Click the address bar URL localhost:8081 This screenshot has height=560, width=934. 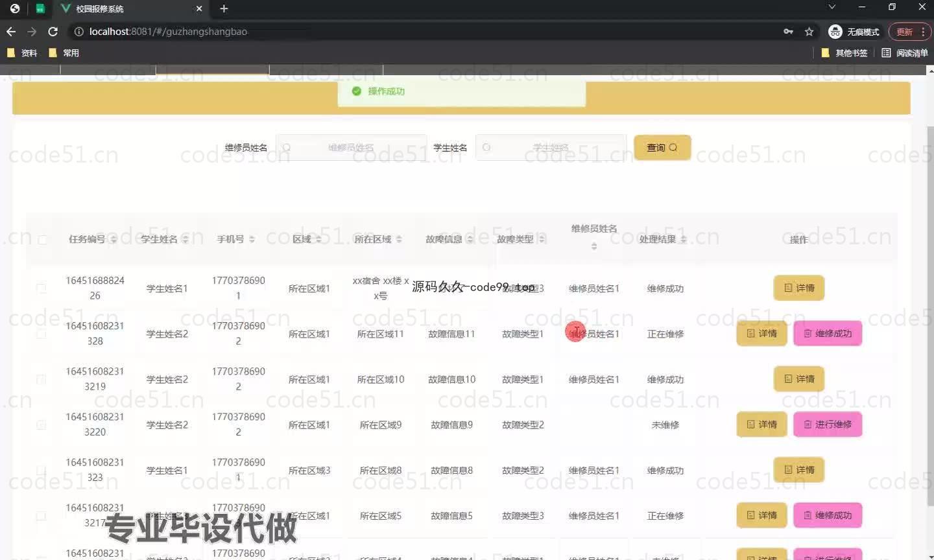coord(168,32)
